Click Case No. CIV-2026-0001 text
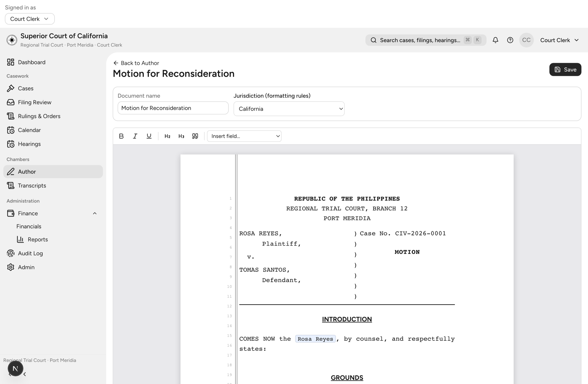This screenshot has width=588, height=384. point(403,233)
